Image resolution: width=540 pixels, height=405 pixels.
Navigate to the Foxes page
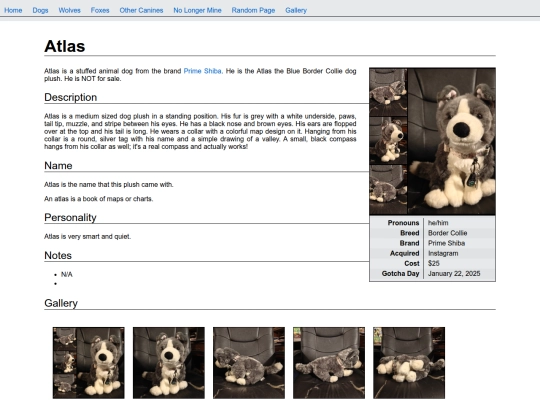click(100, 10)
